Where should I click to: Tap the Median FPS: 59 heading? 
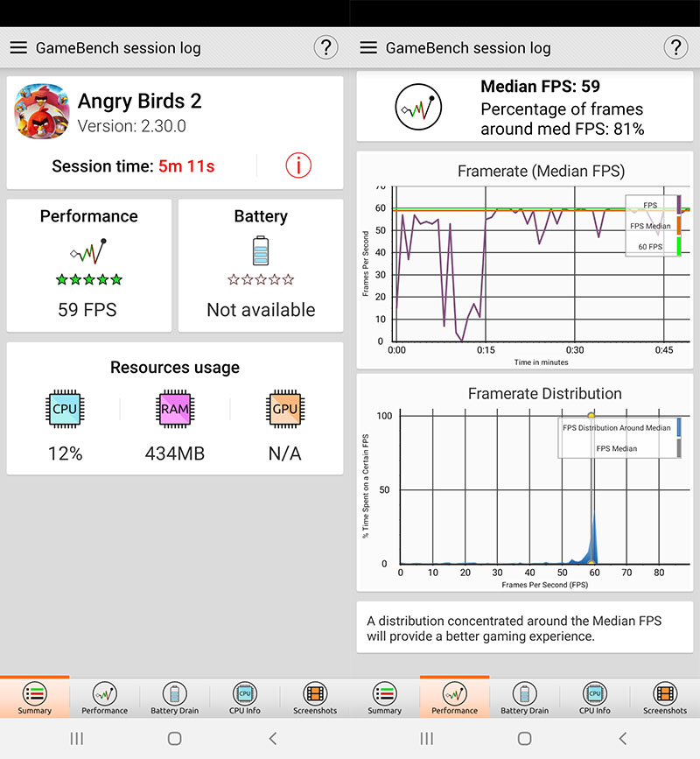point(541,86)
